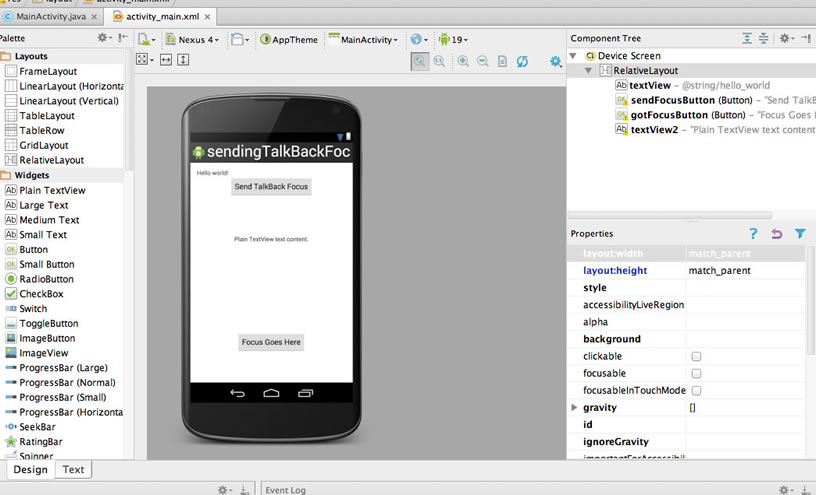
Task: Select textView2 in the Component Tree
Action: (x=715, y=130)
